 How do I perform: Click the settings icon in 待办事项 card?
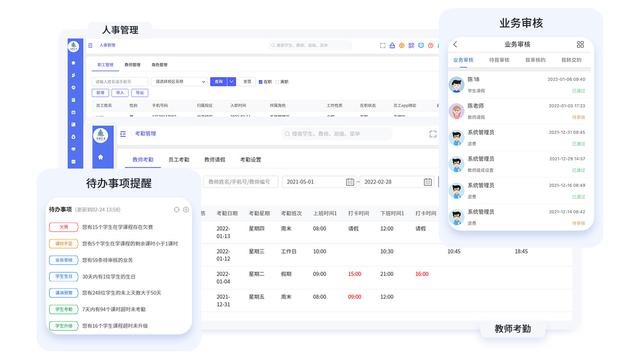click(x=186, y=209)
